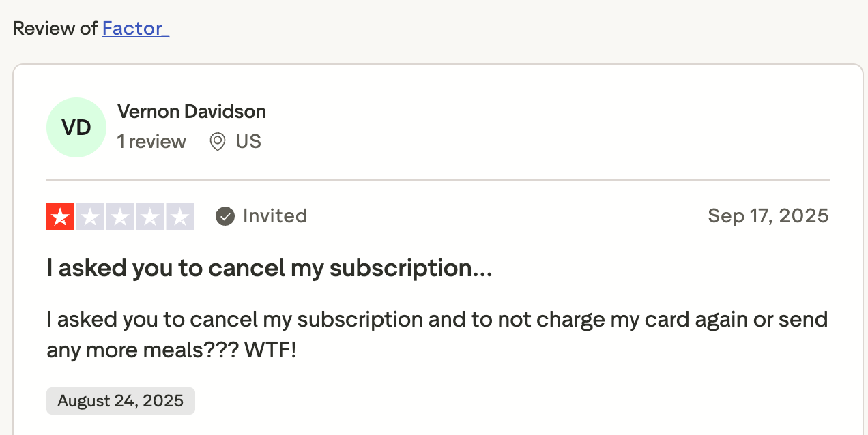Click the second gray rating star
Image resolution: width=868 pixels, height=435 pixels.
(90, 217)
